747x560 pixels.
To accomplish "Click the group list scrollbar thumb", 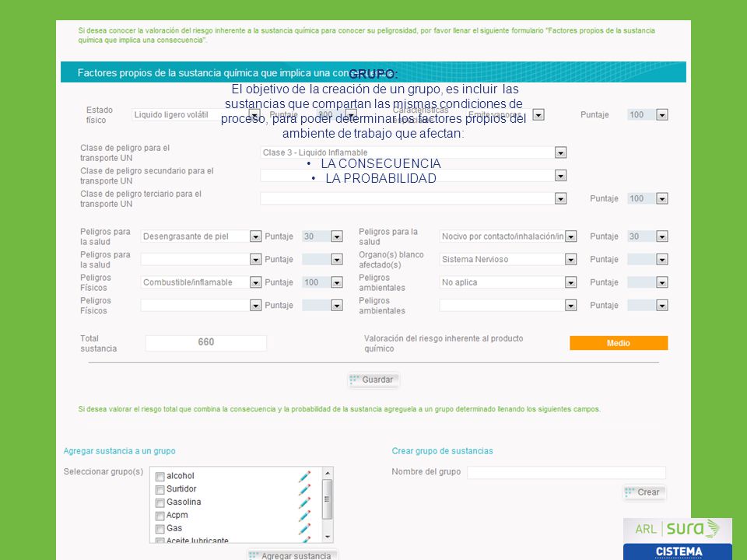I will [x=328, y=499].
